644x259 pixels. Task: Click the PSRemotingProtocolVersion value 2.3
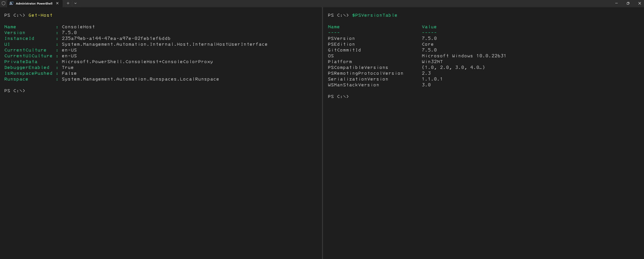426,73
